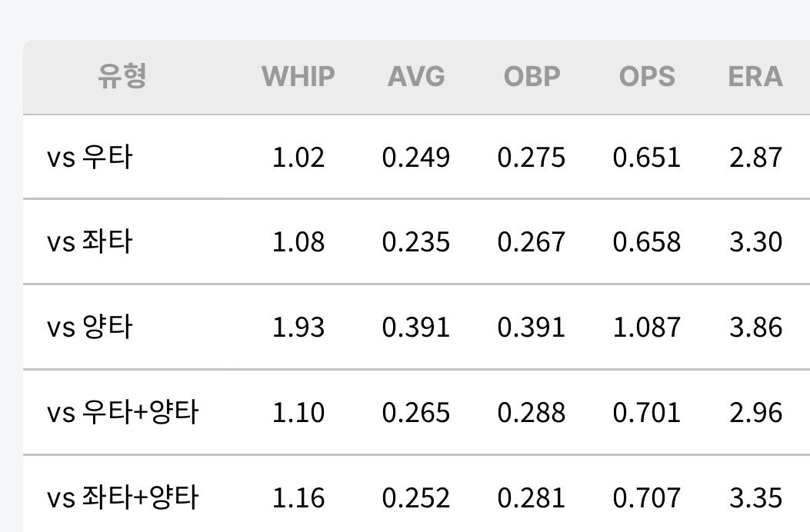The height and width of the screenshot is (532, 810).
Task: Click the vs 좌타 row label
Action: [90, 241]
